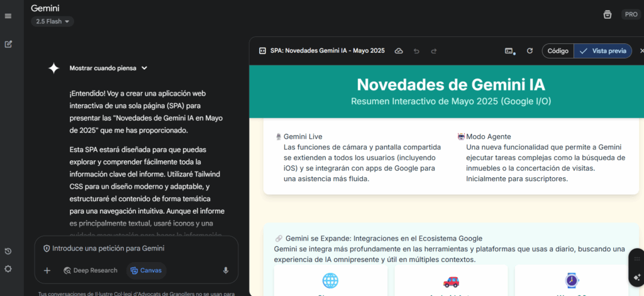Redo with the forward arrow in canvas header
644x296 pixels.
[434, 51]
